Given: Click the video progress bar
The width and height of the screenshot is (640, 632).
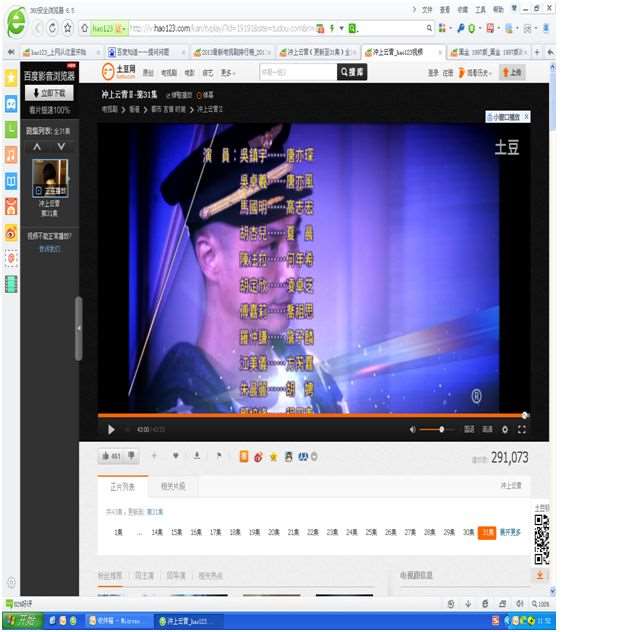Looking at the screenshot, I should point(311,416).
